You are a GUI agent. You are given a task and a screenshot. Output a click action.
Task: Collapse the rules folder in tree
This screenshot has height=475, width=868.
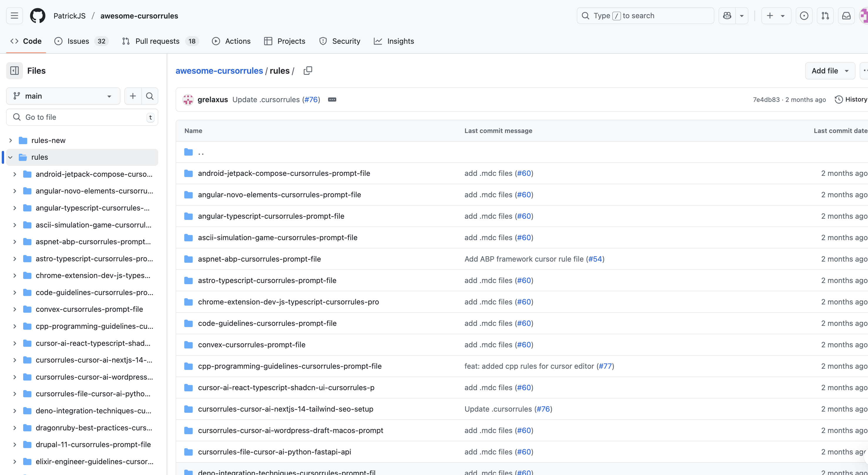[11, 157]
